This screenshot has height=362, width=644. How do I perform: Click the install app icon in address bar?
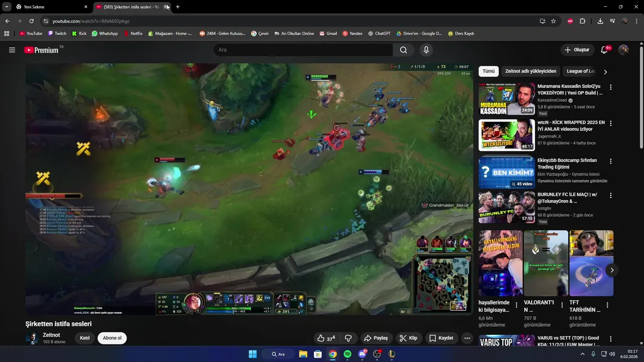tap(542, 21)
